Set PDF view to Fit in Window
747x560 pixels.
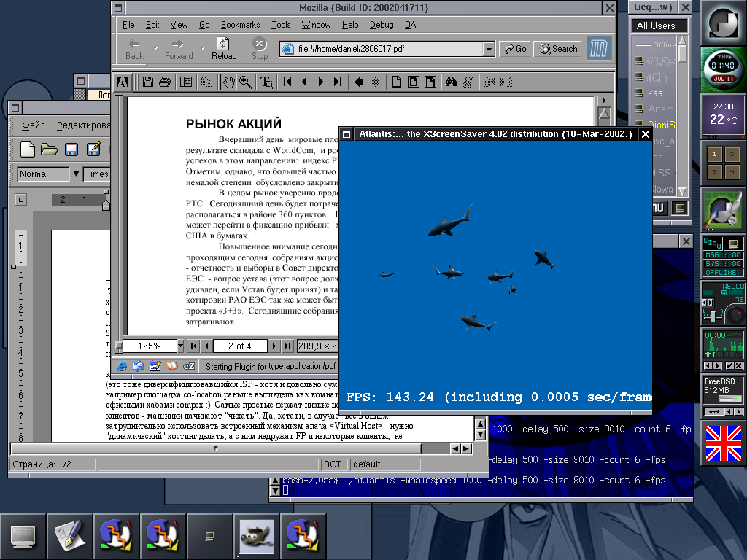coord(414,82)
